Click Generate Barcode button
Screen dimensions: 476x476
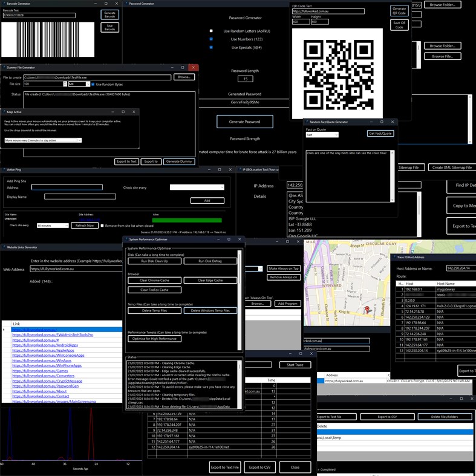pos(109,15)
